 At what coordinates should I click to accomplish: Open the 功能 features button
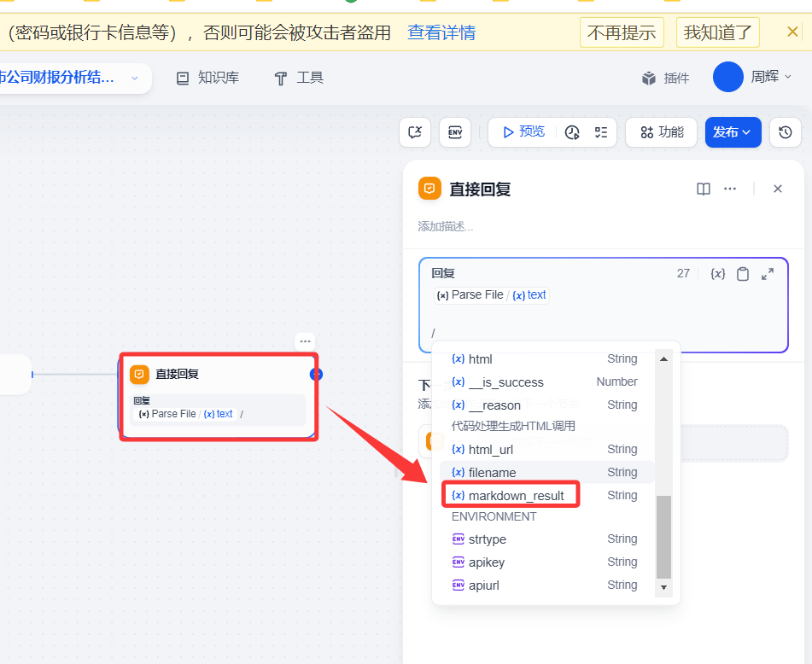pos(662,132)
